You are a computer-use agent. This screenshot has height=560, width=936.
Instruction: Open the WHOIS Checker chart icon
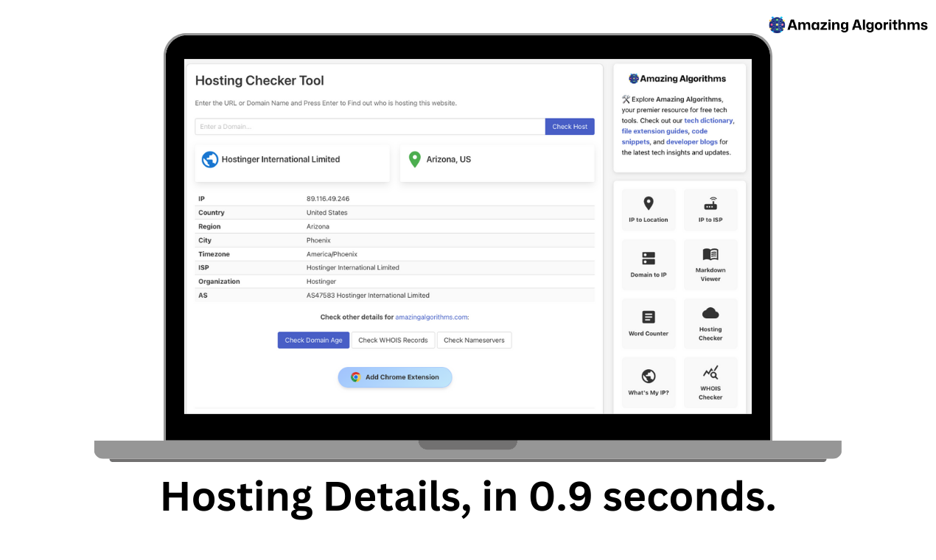[710, 372]
